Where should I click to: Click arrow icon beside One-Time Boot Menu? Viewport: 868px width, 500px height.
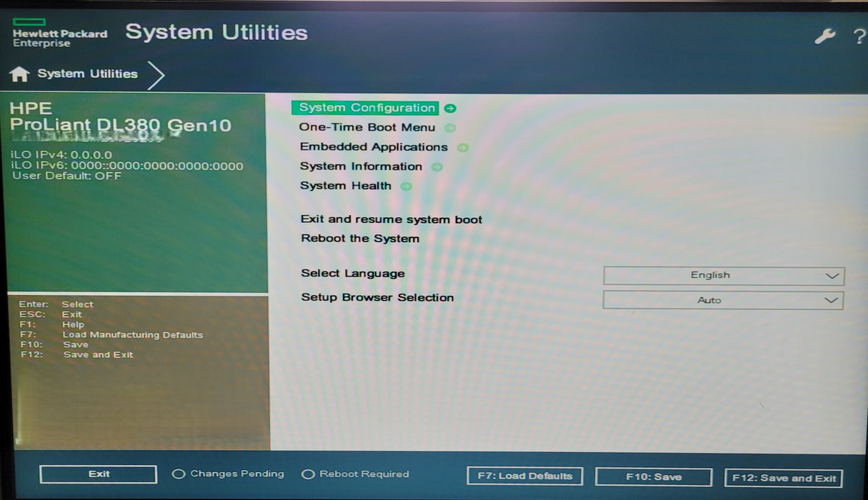[x=449, y=129]
